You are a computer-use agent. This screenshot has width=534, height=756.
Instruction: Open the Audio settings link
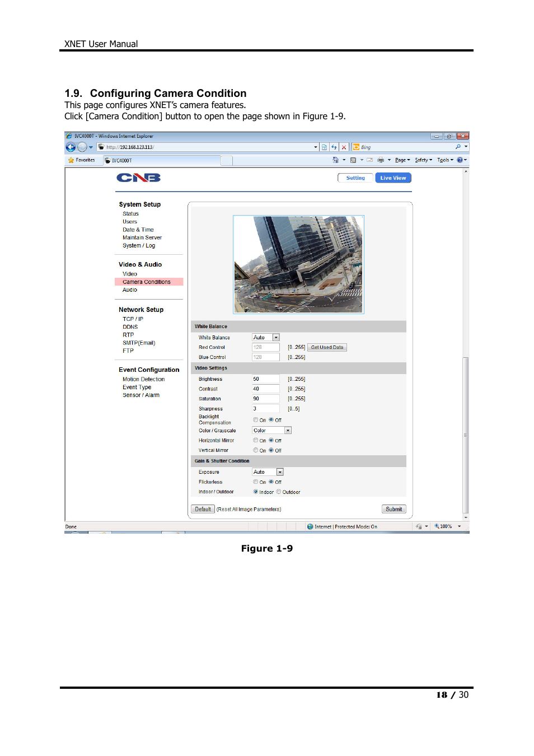130,290
